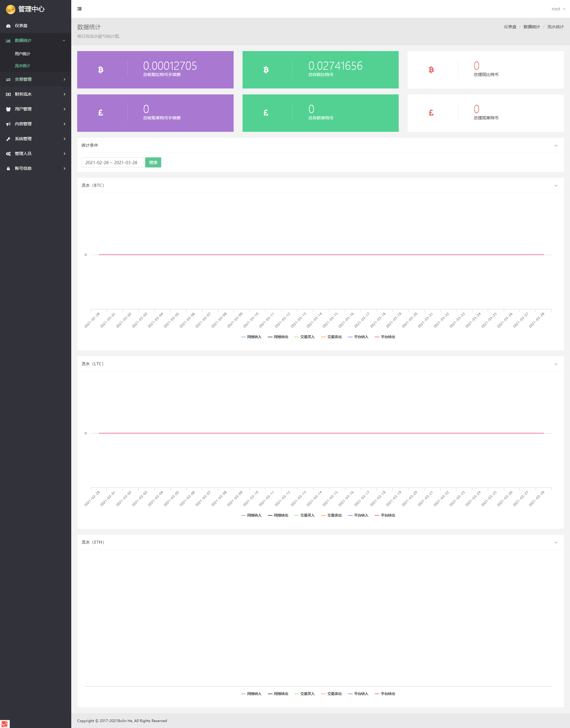Open the root user dropdown
Image resolution: width=570 pixels, height=728 pixels.
(558, 9)
